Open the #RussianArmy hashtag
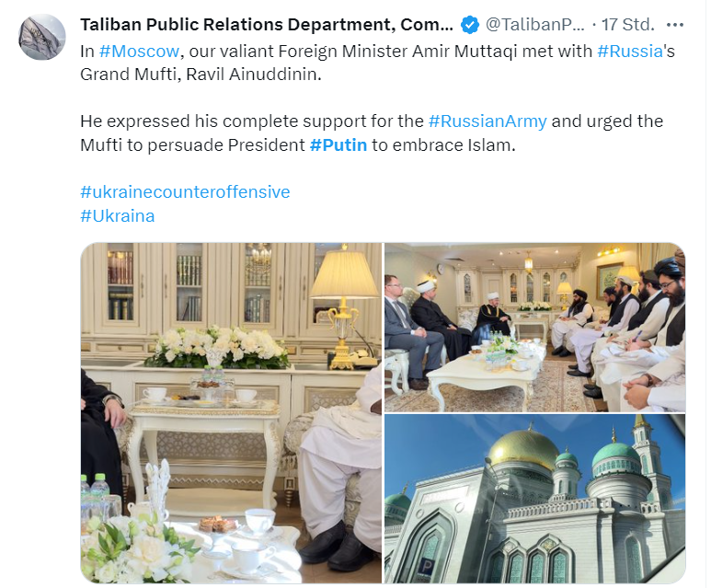This screenshot has width=711, height=588. [x=487, y=121]
